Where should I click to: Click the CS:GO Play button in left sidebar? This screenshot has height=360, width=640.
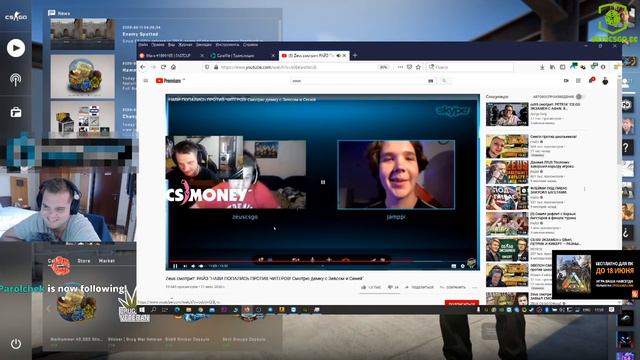point(16,48)
